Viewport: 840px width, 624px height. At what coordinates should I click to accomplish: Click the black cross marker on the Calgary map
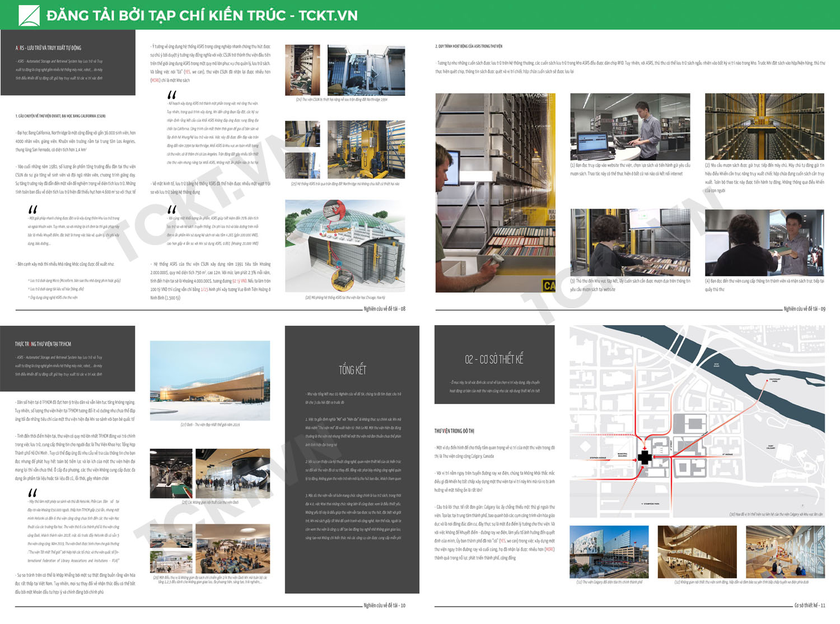pyautogui.click(x=645, y=457)
